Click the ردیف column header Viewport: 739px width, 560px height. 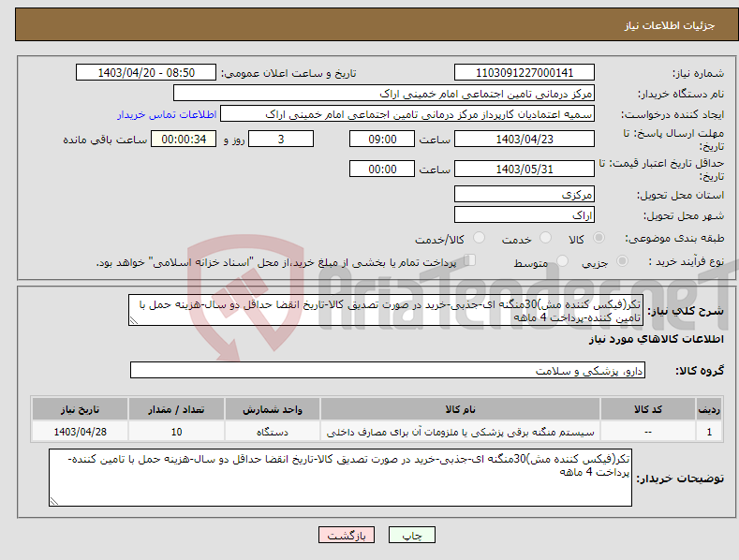point(709,409)
